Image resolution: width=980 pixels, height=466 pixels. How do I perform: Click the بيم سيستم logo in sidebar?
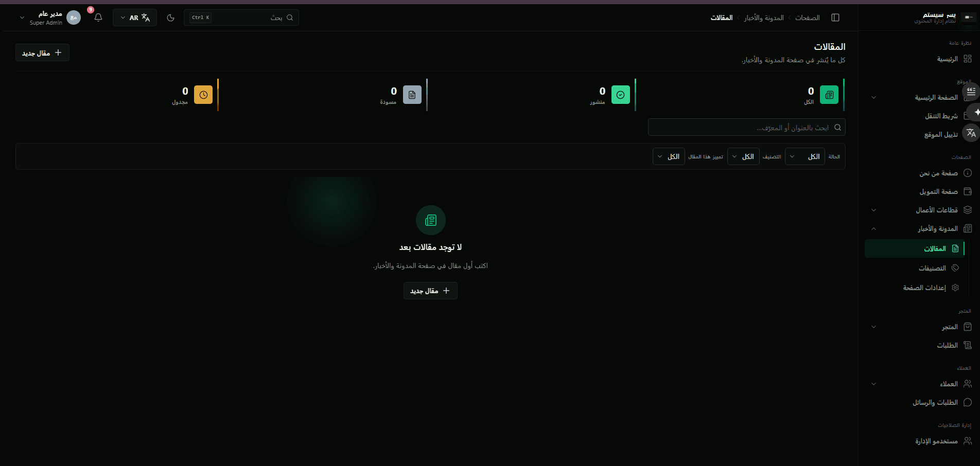(x=969, y=17)
